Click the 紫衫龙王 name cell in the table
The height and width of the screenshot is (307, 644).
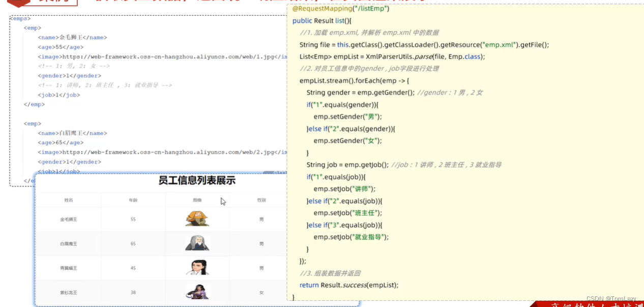(x=69, y=293)
